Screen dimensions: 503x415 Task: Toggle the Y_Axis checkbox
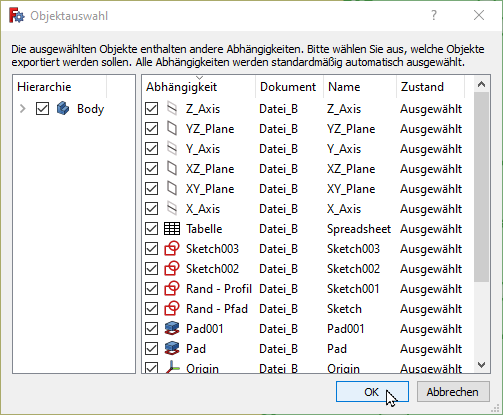click(x=151, y=149)
